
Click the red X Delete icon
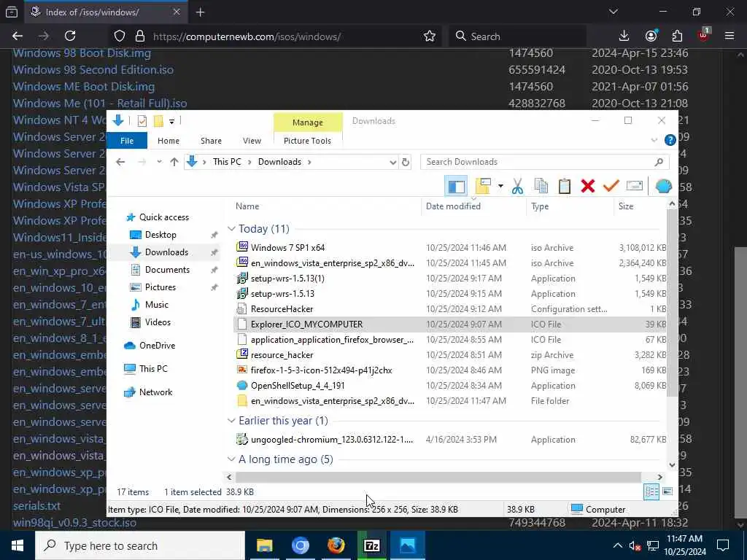(x=588, y=186)
